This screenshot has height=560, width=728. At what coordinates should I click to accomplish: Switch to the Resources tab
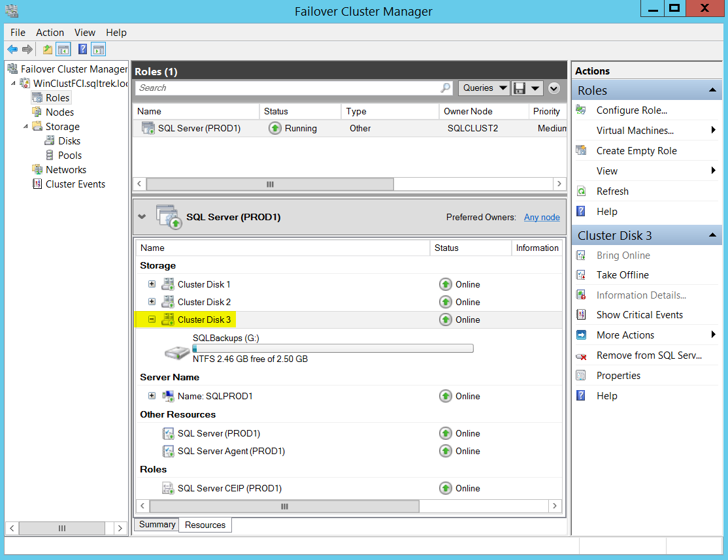point(205,525)
